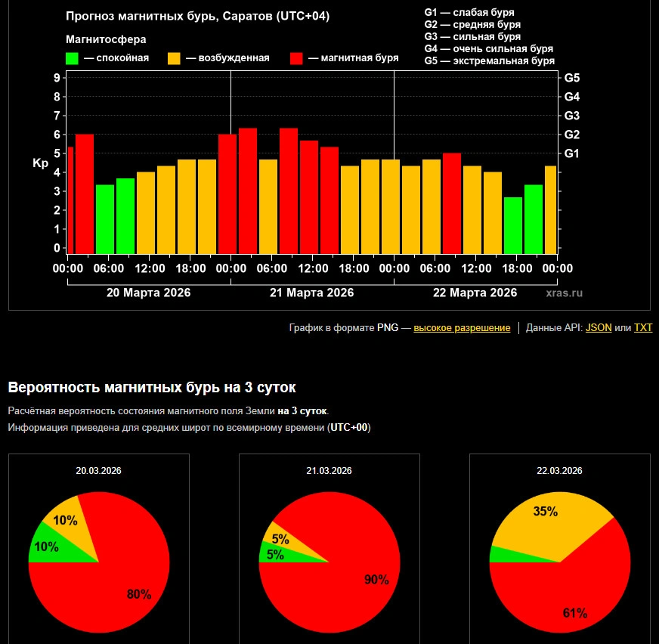Screen dimensions: 659x644
Task: Open the высокое разрешение PNG link
Action: pyautogui.click(x=462, y=327)
